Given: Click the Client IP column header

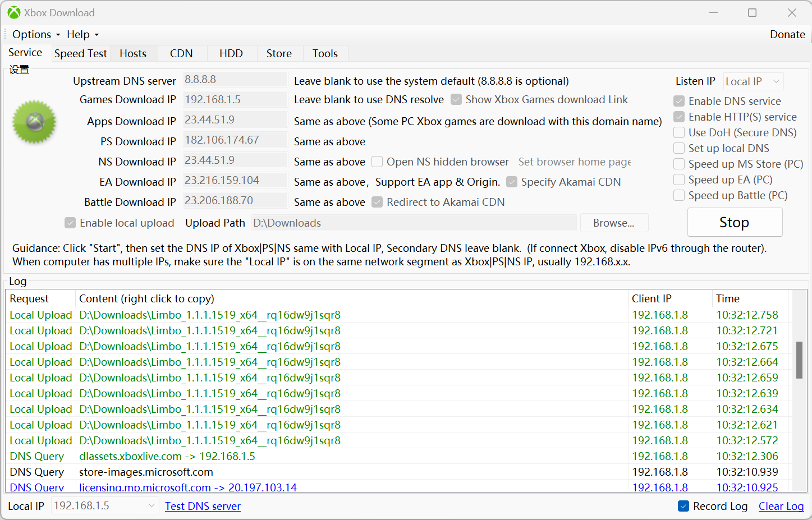Looking at the screenshot, I should [x=670, y=298].
